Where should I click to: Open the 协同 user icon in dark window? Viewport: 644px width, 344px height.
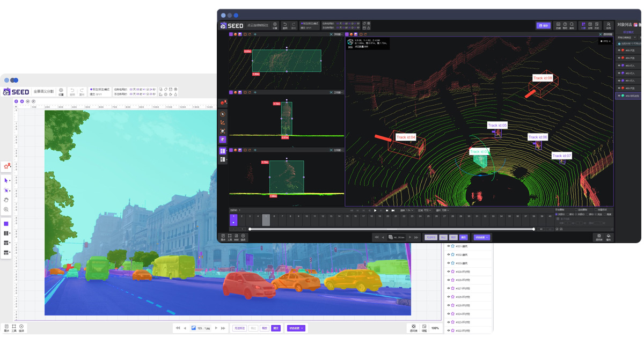[x=609, y=25]
